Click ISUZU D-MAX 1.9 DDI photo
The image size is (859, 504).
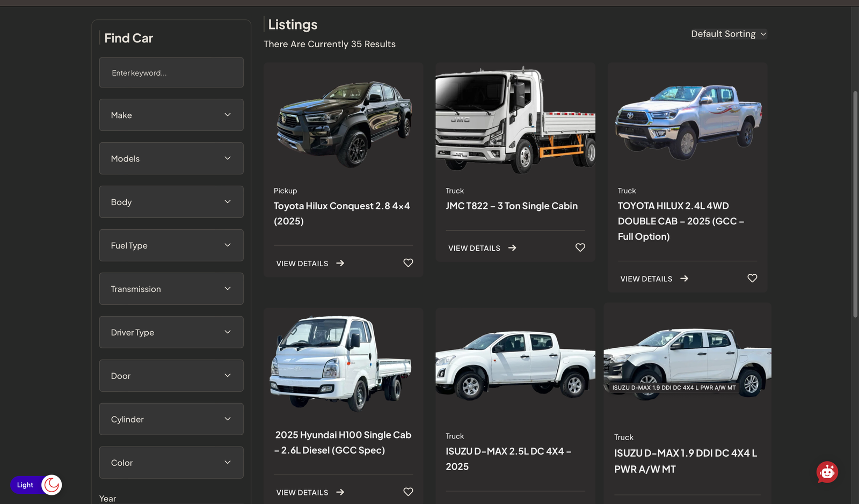pos(688,362)
